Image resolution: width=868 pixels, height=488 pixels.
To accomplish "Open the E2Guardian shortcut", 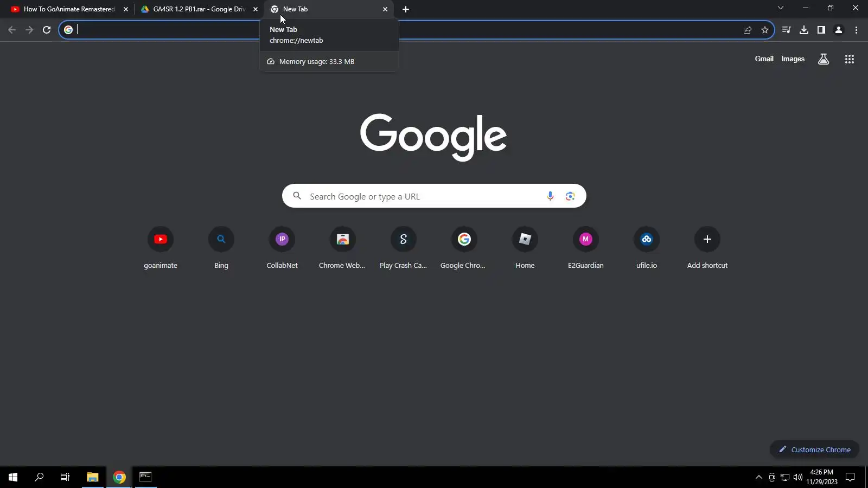I will click(586, 248).
